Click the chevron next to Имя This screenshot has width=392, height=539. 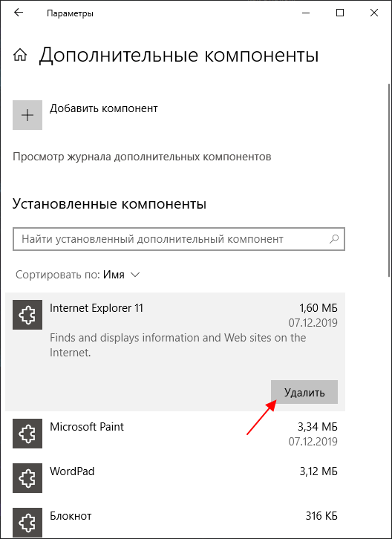click(135, 275)
